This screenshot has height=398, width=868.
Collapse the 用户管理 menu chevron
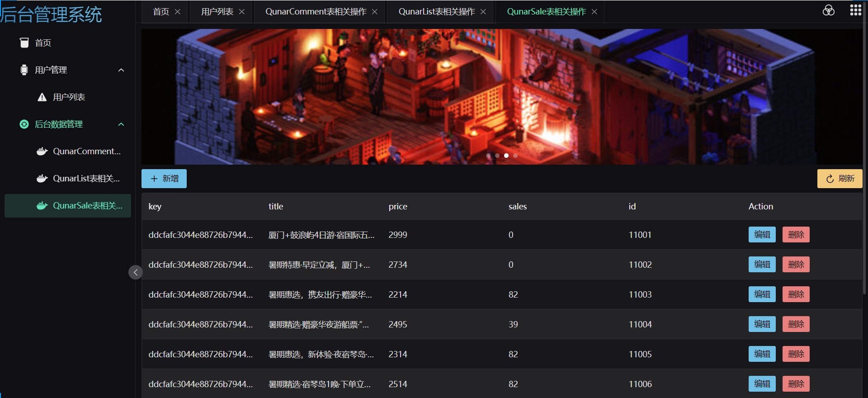(x=121, y=70)
